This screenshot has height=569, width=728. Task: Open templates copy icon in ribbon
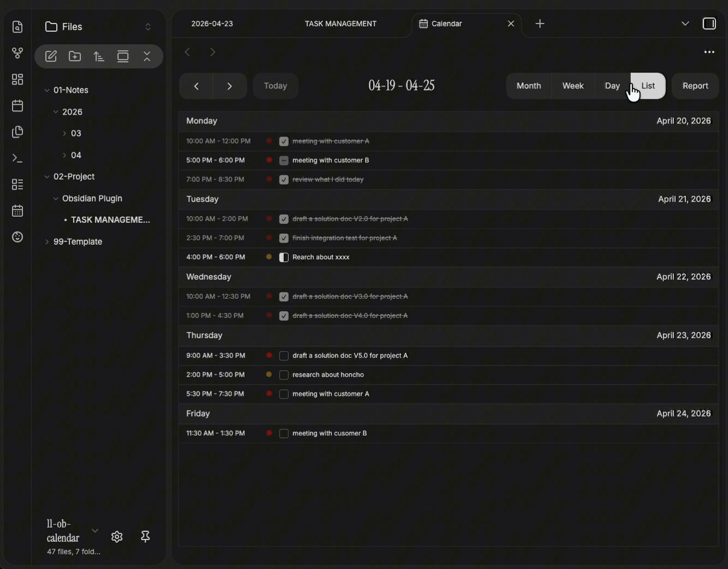pos(18,131)
